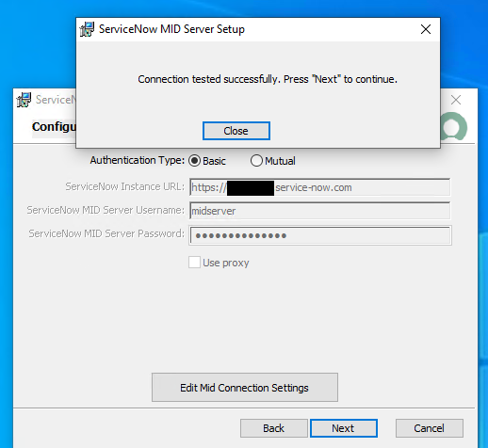Click the 'ServiceNow MID Server Username:' label
Screen dimensions: 488x448
coord(106,210)
